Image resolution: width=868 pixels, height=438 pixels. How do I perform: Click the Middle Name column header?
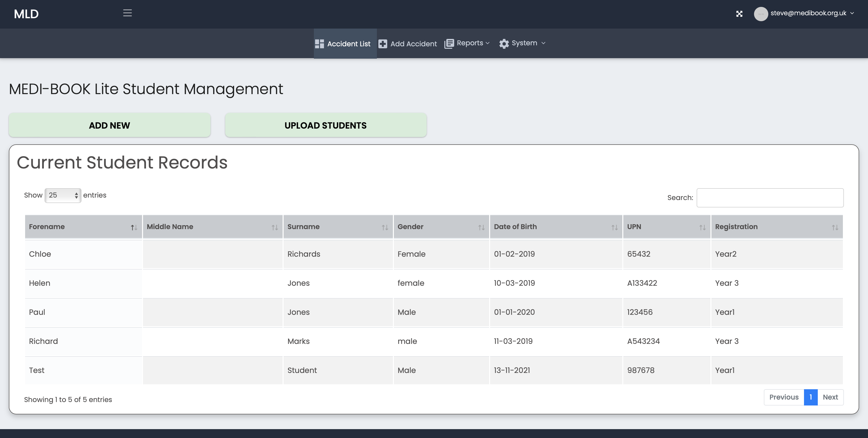click(213, 227)
